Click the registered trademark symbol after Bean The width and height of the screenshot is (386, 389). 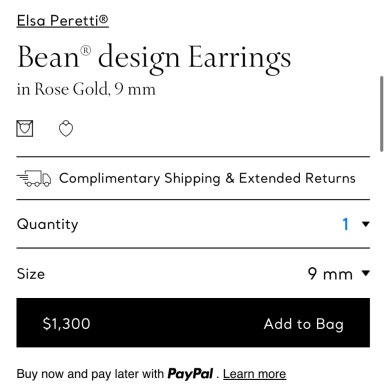pyautogui.click(x=86, y=50)
